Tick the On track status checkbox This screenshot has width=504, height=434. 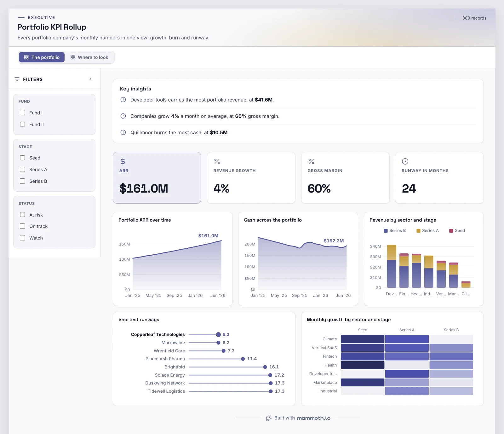click(22, 226)
